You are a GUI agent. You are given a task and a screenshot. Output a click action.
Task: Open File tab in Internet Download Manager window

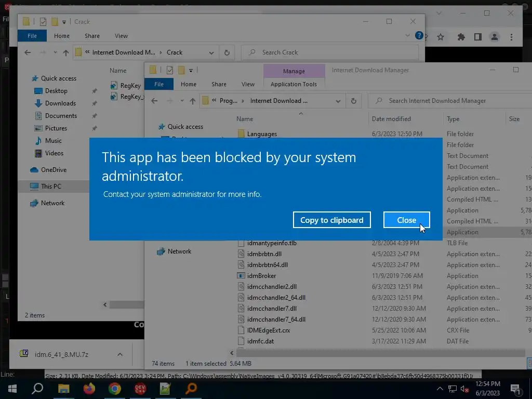point(159,84)
